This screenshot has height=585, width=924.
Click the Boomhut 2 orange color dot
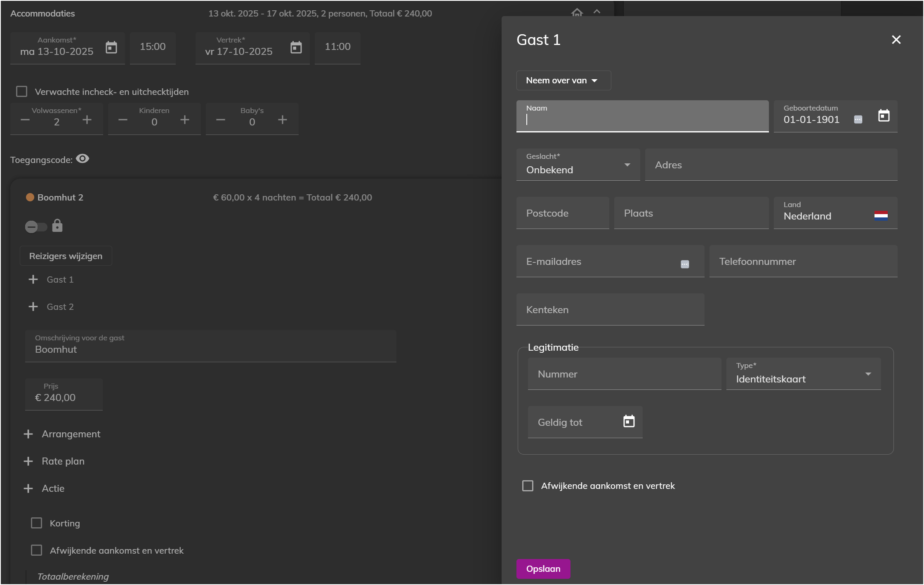(30, 197)
